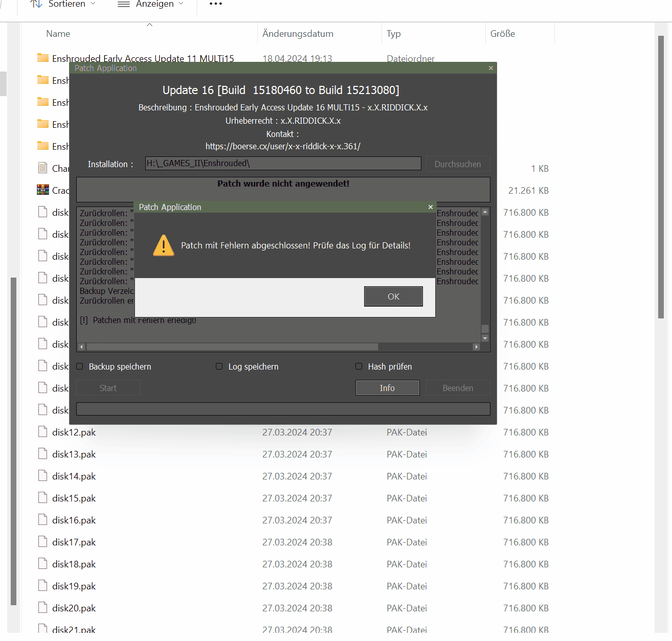The image size is (672, 641).
Task: Open the boerse.cx contact link
Action: 283,146
